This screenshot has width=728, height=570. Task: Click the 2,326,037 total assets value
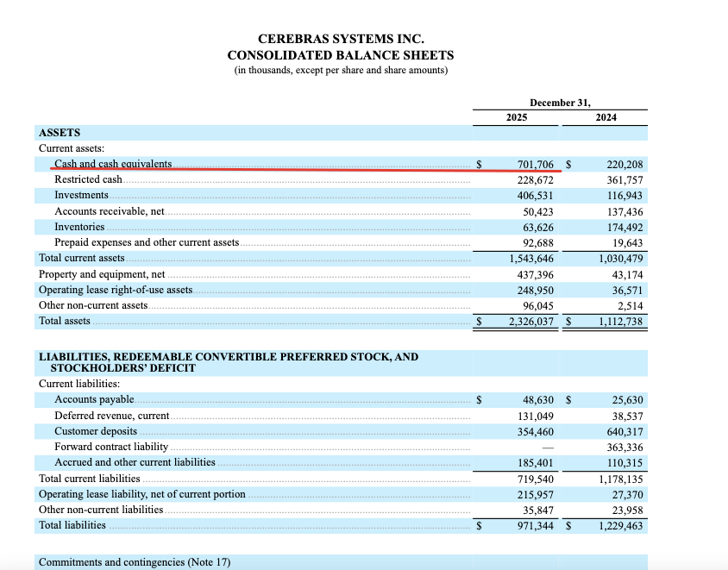click(x=531, y=321)
